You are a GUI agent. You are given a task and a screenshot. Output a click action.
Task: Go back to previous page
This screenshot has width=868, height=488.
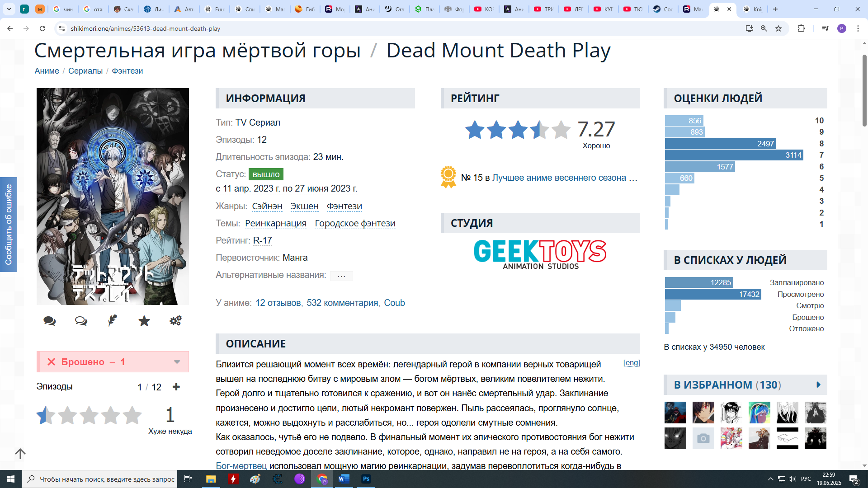pos(10,28)
